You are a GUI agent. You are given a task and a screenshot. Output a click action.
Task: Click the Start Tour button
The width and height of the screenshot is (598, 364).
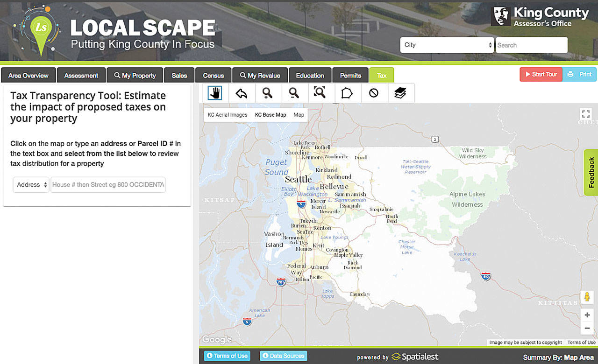[x=541, y=74]
